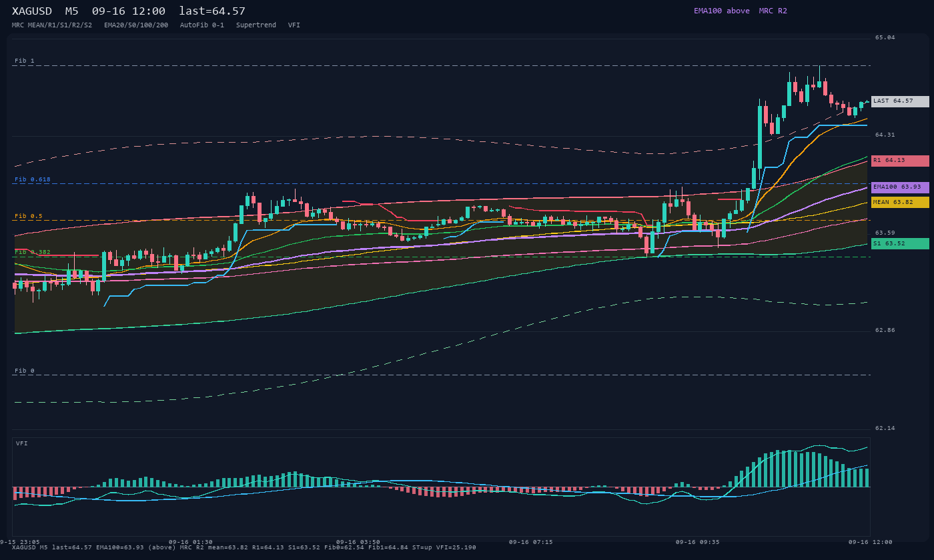Viewport: 934px width, 560px height.
Task: Select the yellow 'MEAN 63.82' price tag
Action: point(900,202)
